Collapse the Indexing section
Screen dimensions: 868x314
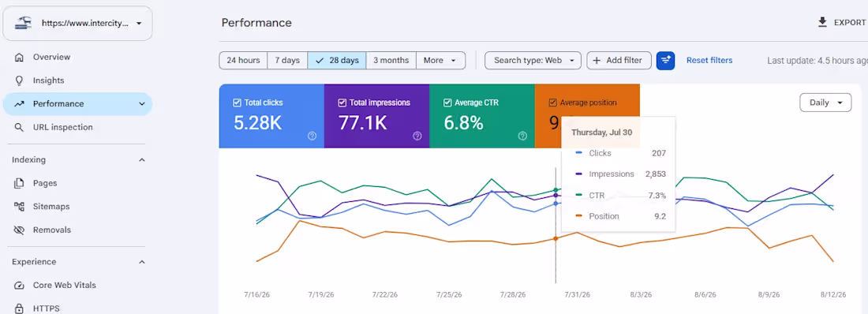(x=142, y=160)
